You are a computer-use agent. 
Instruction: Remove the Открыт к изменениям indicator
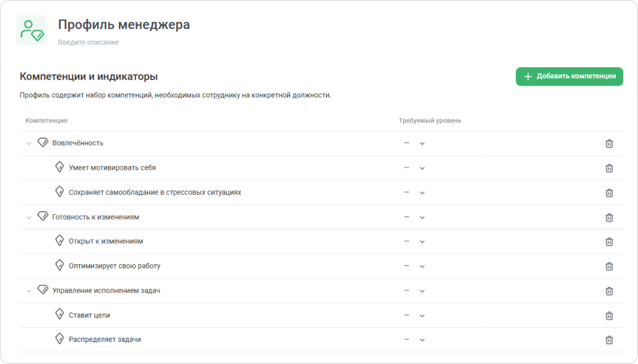[609, 241]
